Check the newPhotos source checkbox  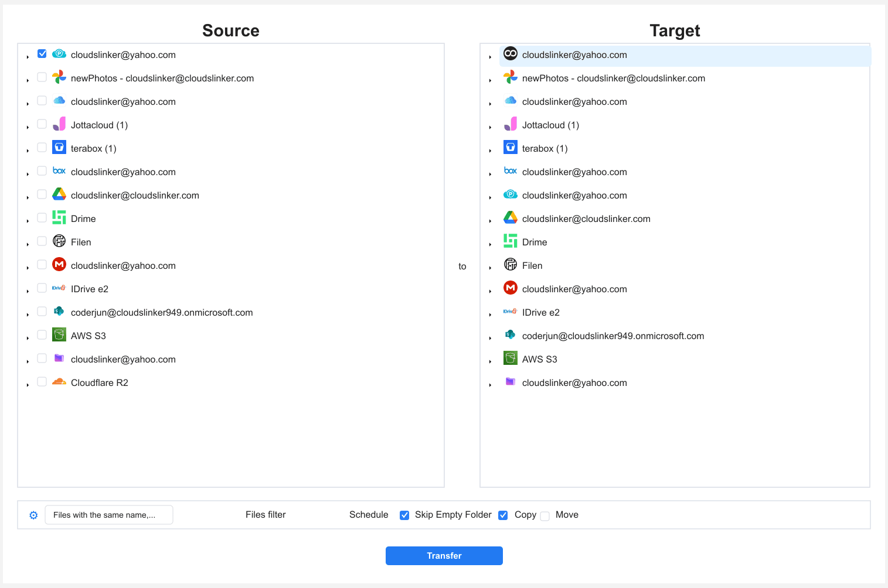click(42, 77)
